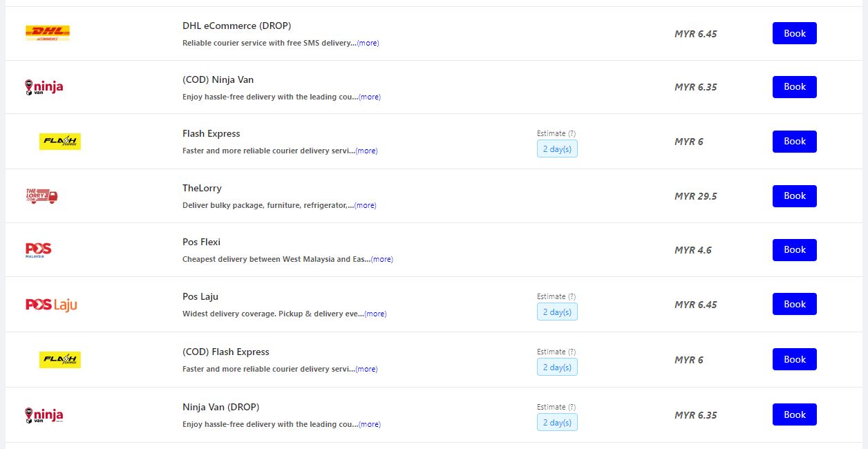Book Flash Express at MYR 6
The height and width of the screenshot is (449, 868).
coord(795,142)
